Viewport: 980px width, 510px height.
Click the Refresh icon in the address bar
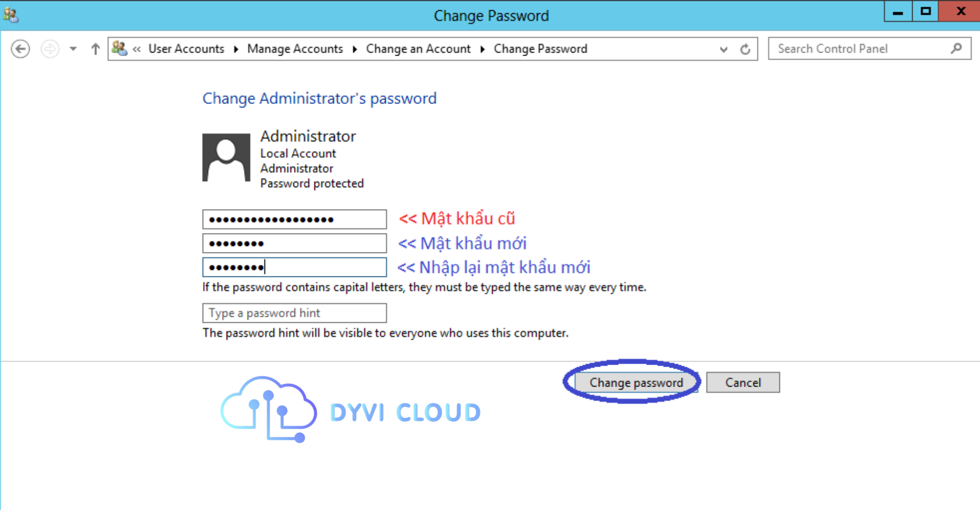point(746,48)
